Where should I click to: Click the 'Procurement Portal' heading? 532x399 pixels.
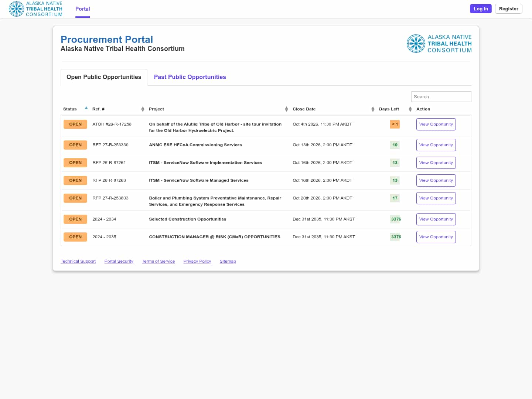(x=107, y=40)
